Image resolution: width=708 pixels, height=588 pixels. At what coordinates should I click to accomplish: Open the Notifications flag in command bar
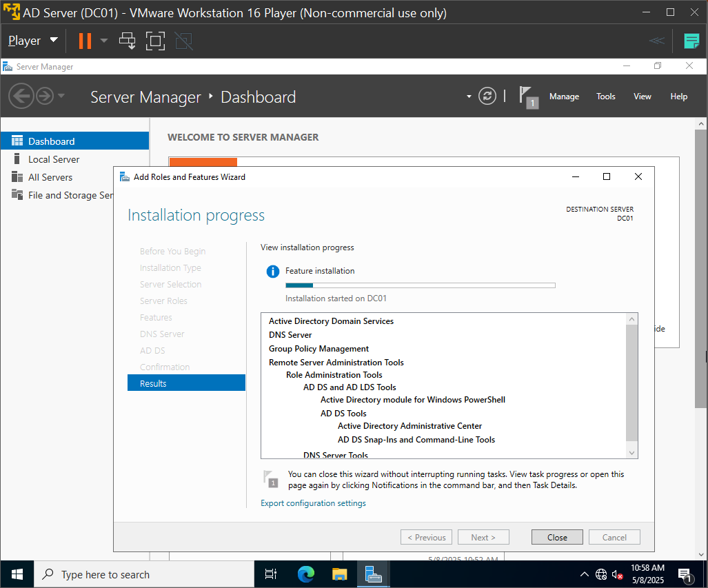(528, 97)
